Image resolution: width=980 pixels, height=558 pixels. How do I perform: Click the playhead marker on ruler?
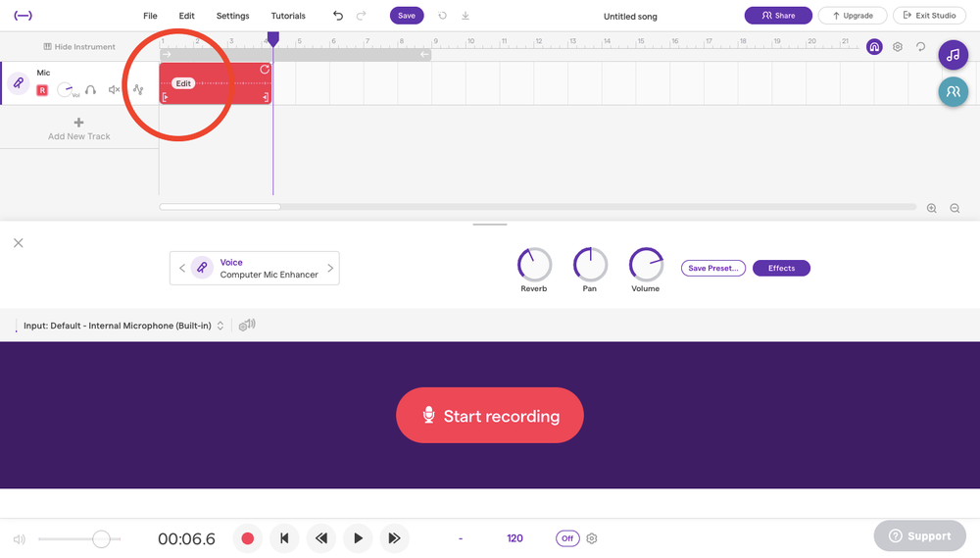pyautogui.click(x=273, y=39)
